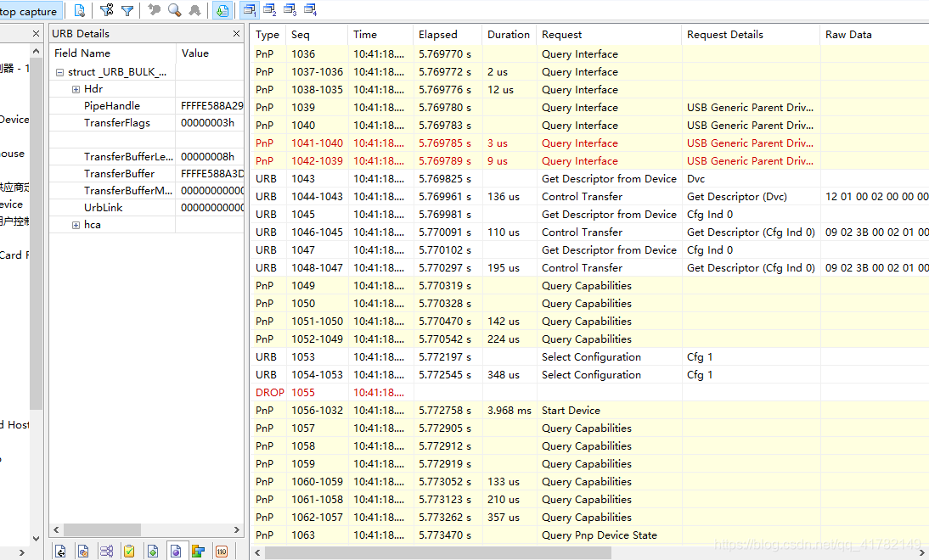
Task: Select the red Query Interface row 1041-1040
Action: click(589, 143)
